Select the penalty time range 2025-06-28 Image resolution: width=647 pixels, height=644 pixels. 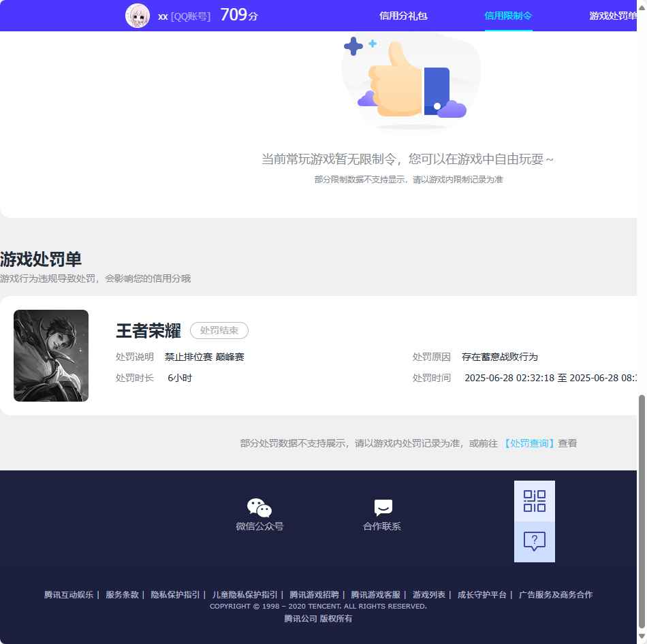[x=550, y=378]
